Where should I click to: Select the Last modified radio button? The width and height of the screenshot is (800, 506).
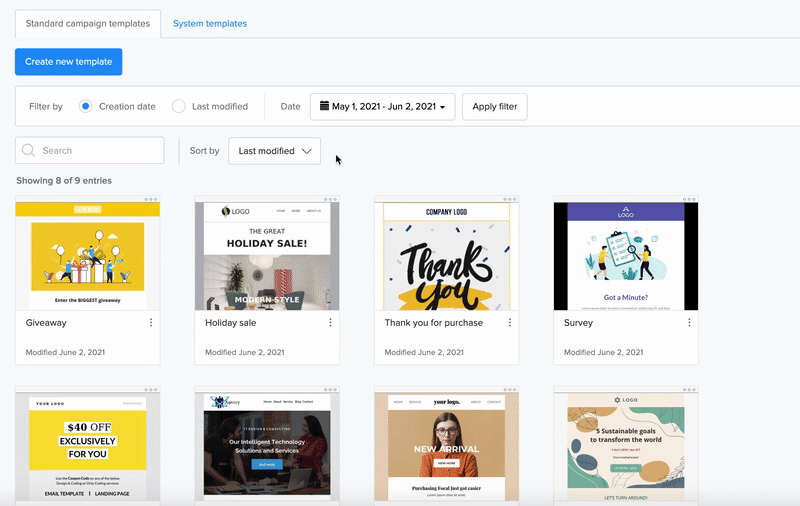[x=179, y=107]
